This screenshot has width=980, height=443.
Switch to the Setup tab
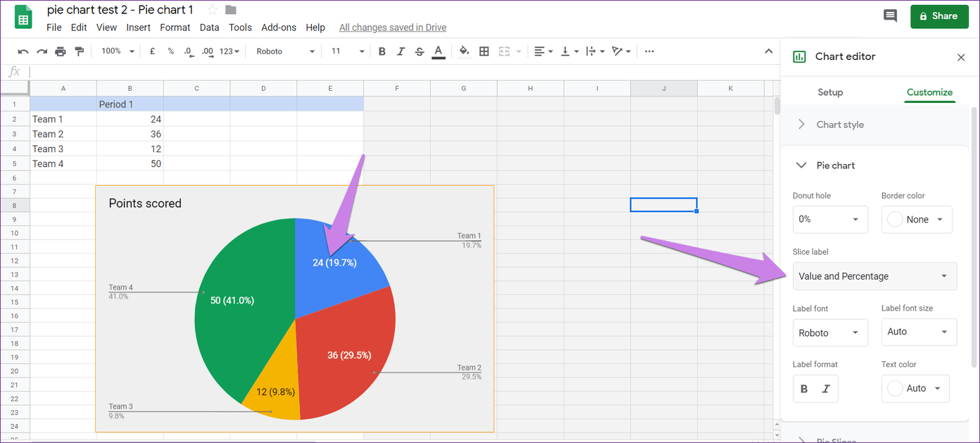coord(830,92)
